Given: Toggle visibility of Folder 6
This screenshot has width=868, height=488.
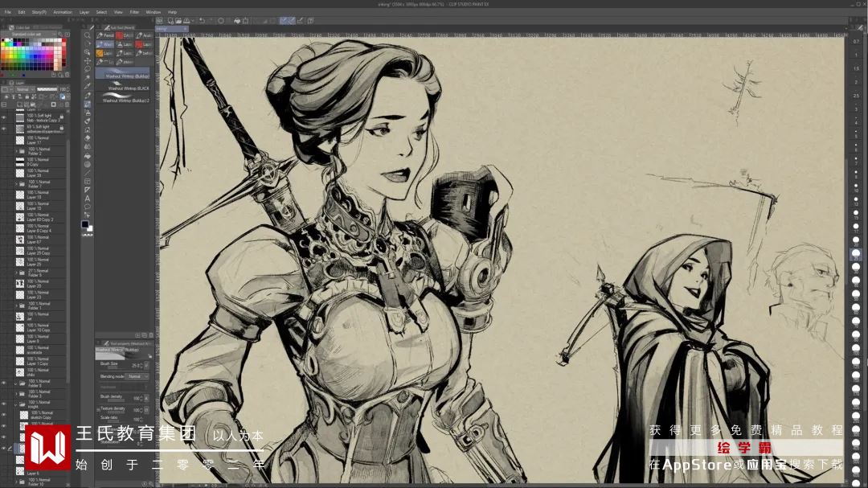Looking at the screenshot, I should 4,383.
